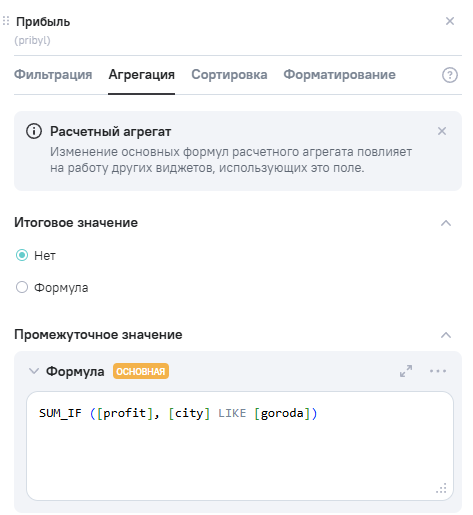The height and width of the screenshot is (515, 473).
Task: Click the info icon near Расчетный агрегат
Action: 34,131
